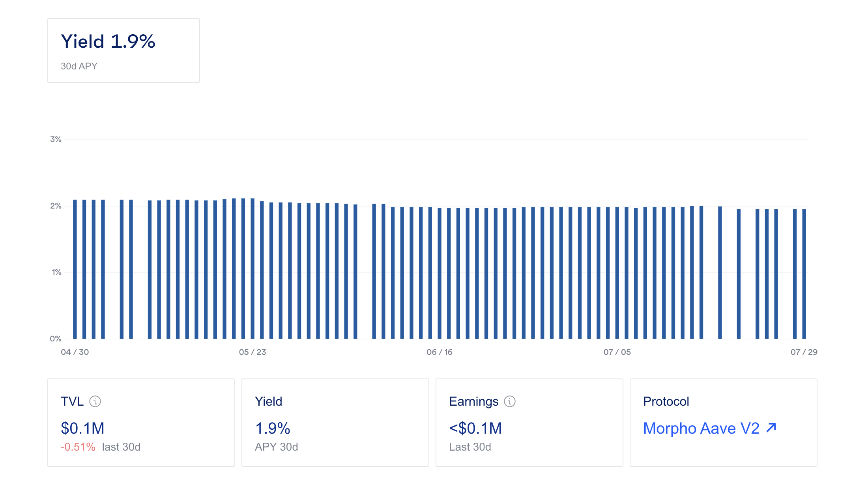Click the TVL info icon
868x492 pixels.
(x=95, y=402)
